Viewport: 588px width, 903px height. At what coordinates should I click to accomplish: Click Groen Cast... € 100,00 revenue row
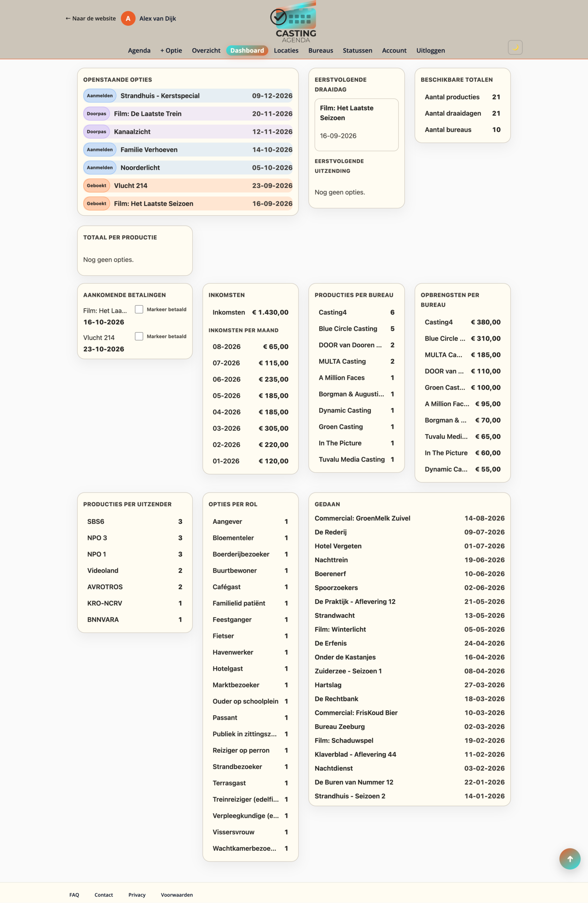[462, 387]
